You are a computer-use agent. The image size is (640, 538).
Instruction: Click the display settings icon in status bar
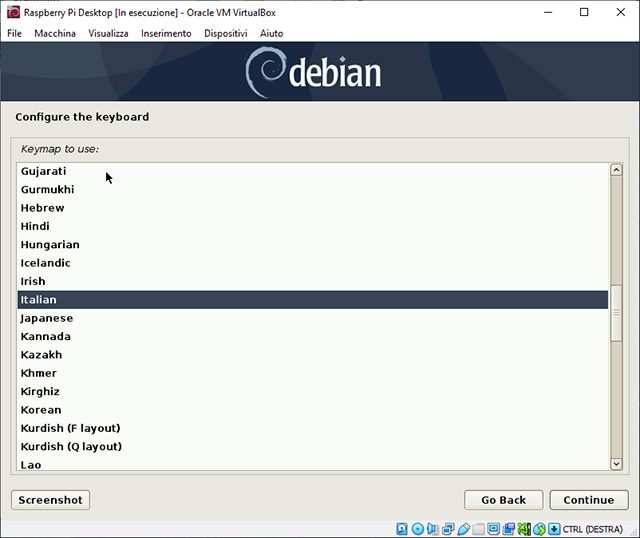(493, 528)
